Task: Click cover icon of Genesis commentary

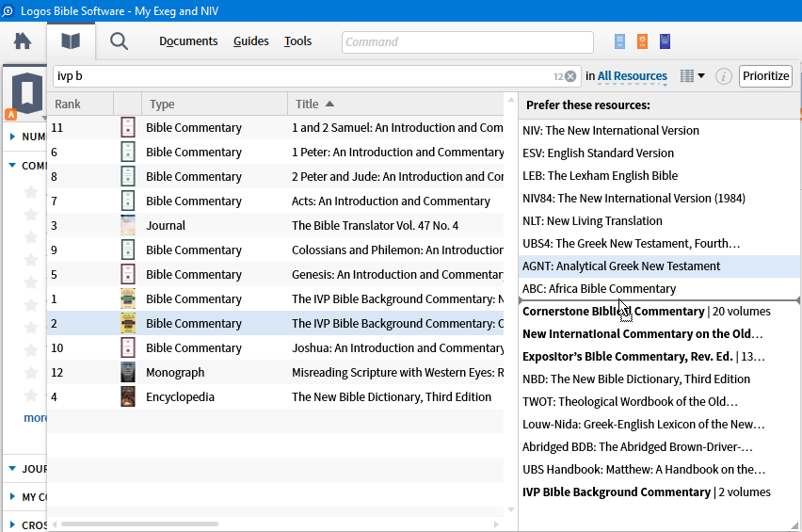Action: point(128,275)
